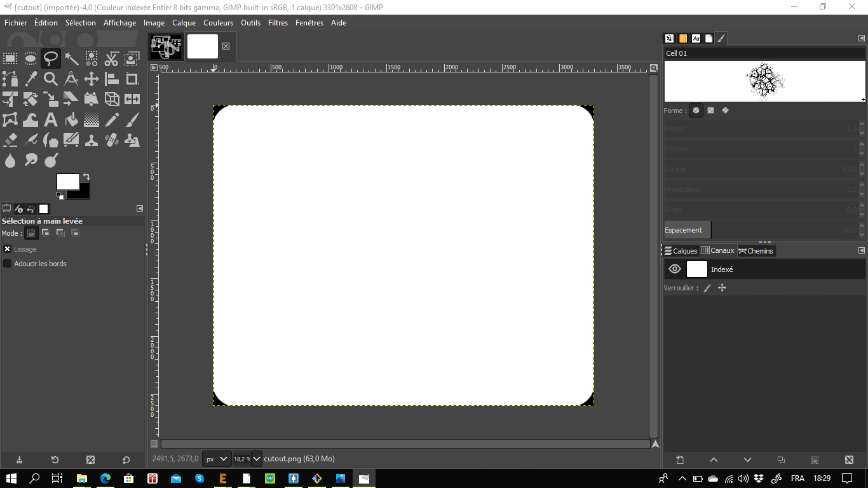This screenshot has width=868, height=488.
Task: Select the Clone stamp tool
Action: 92,140
